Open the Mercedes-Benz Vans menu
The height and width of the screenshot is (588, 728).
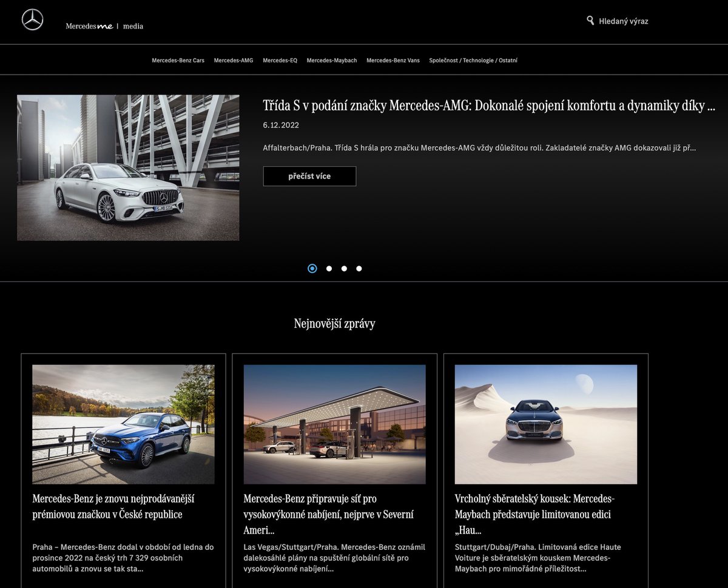pos(393,61)
